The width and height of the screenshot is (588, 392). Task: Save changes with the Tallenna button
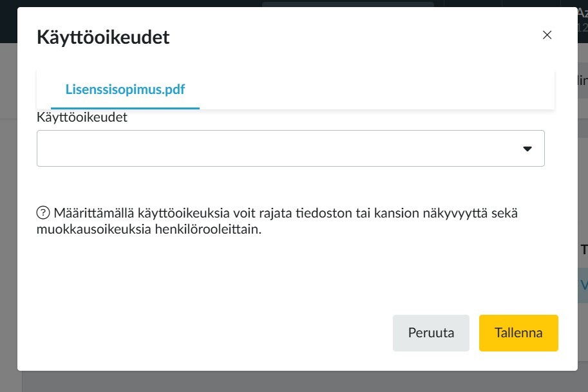[x=518, y=333]
